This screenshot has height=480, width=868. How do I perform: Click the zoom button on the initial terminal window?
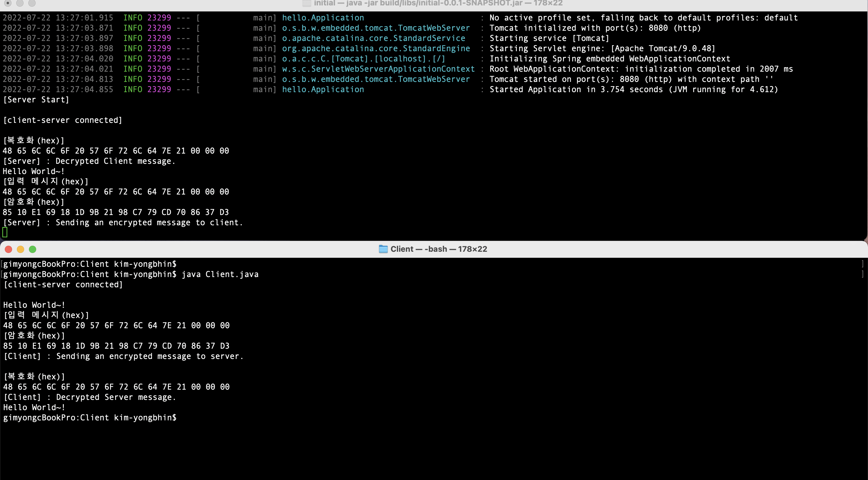32,4
